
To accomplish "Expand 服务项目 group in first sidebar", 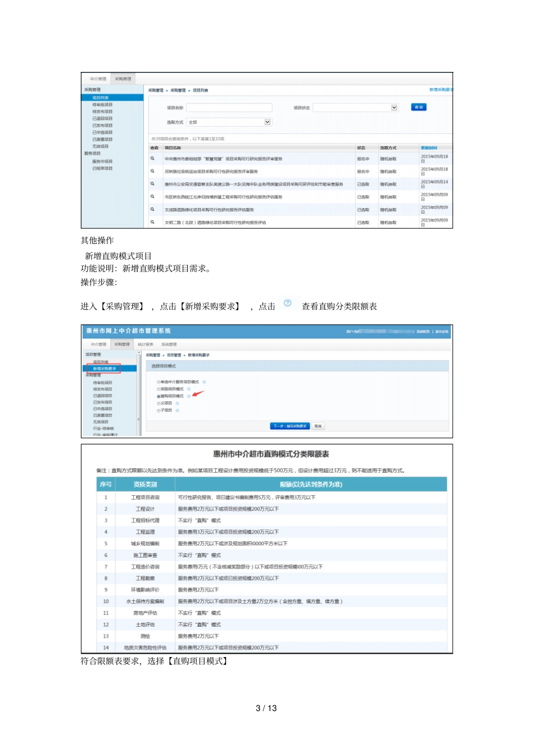I will [x=92, y=153].
